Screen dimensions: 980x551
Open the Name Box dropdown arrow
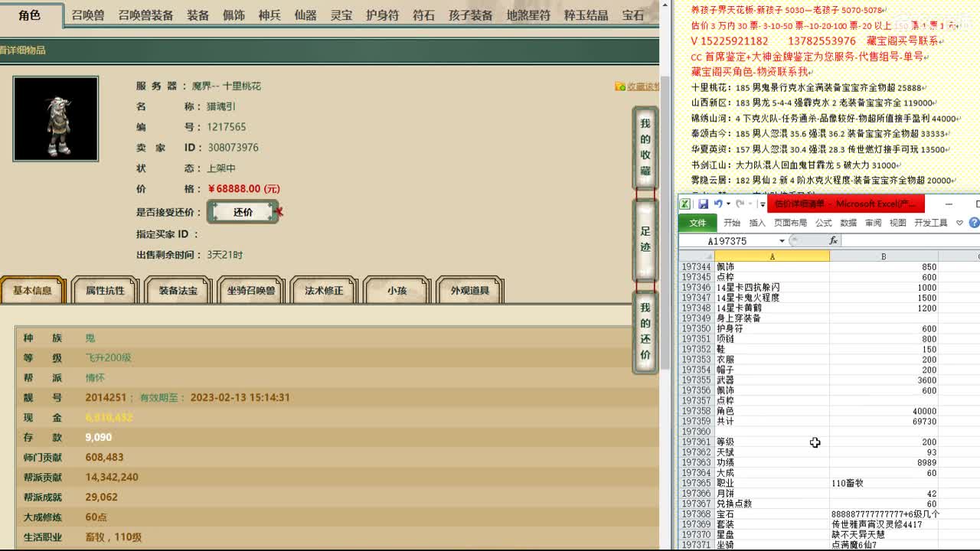(782, 241)
